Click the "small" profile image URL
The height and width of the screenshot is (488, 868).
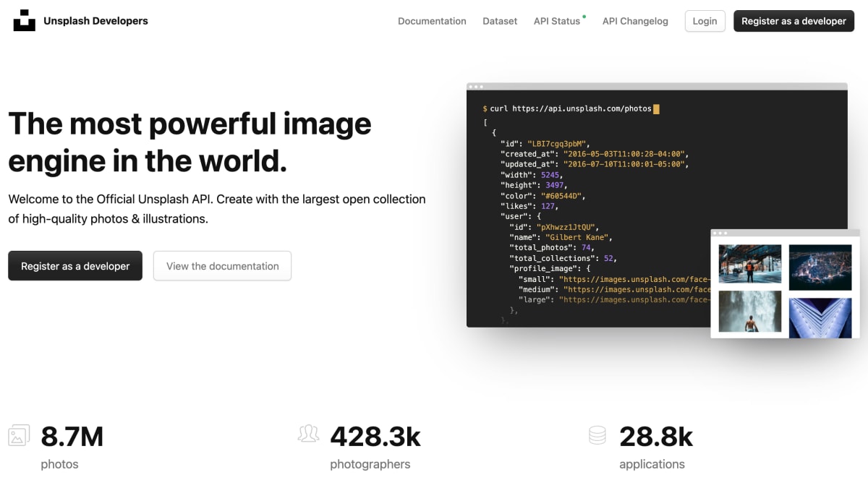pos(635,279)
